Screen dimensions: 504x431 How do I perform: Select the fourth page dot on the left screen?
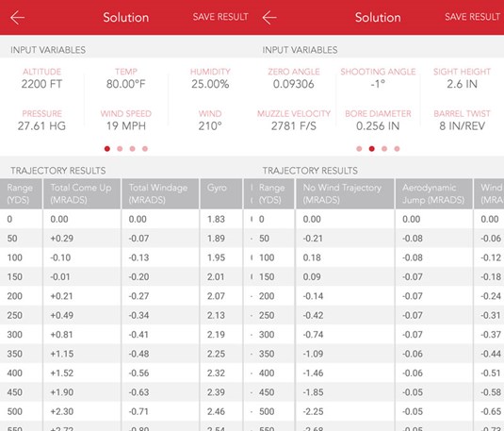click(x=145, y=149)
